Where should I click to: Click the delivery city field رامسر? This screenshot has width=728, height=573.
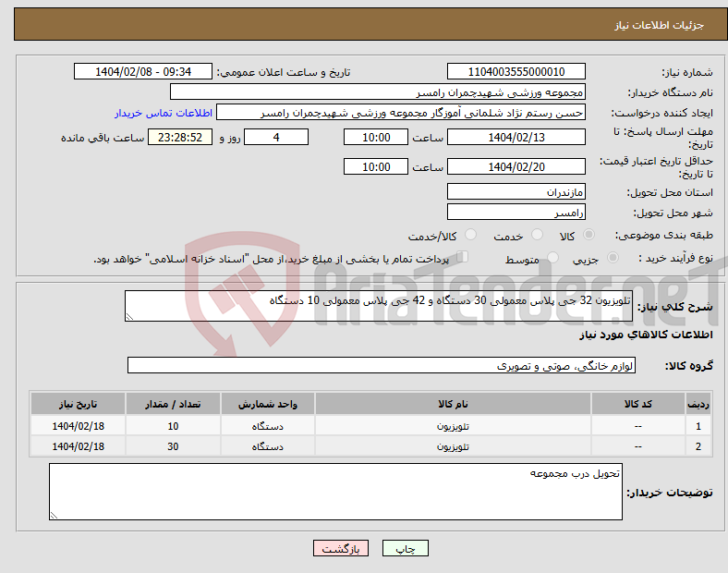click(x=516, y=212)
